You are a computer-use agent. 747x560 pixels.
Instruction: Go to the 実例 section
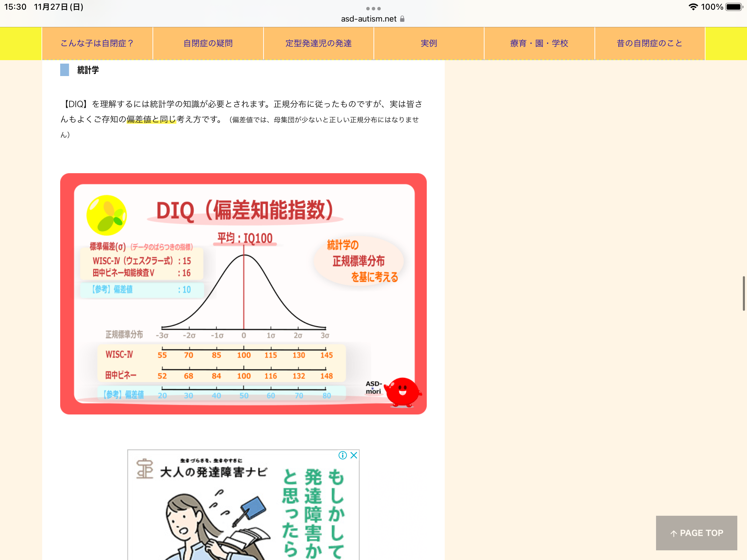429,44
